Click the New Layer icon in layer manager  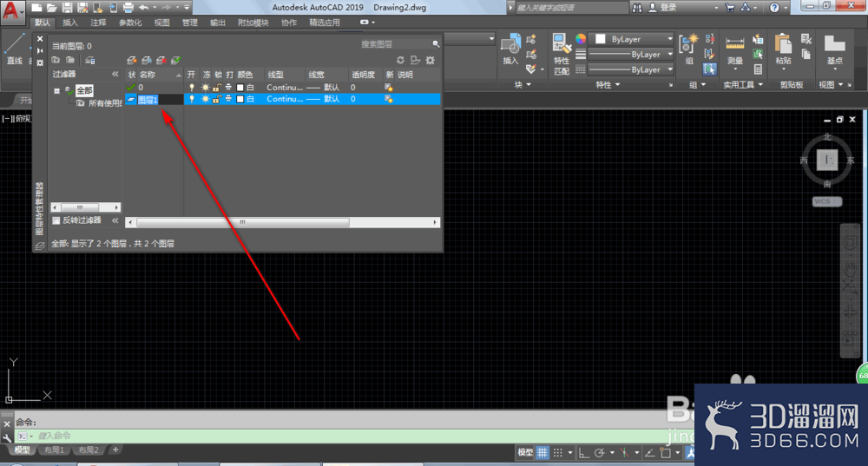tap(132, 60)
